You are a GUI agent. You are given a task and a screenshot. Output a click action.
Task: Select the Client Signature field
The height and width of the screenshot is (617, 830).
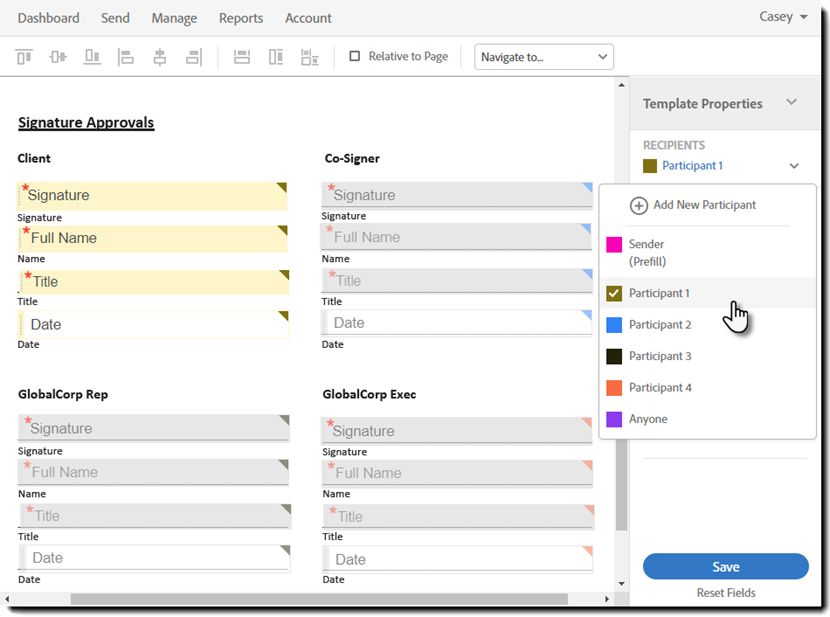(x=152, y=196)
